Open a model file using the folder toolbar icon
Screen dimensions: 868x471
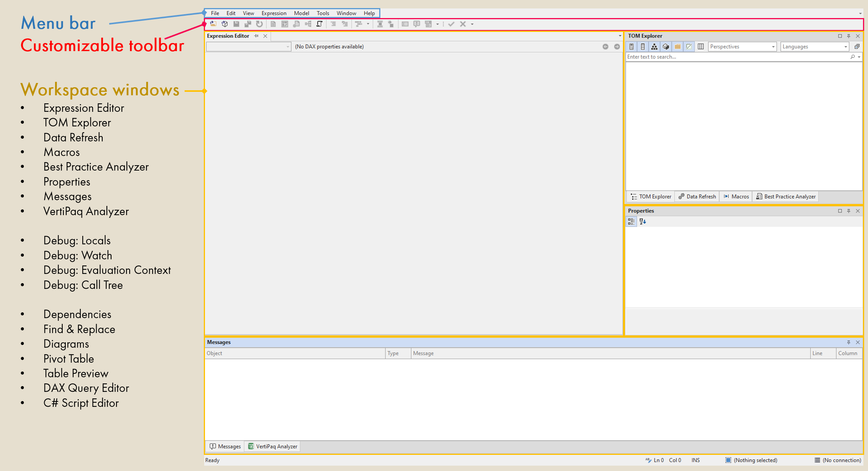click(x=214, y=24)
